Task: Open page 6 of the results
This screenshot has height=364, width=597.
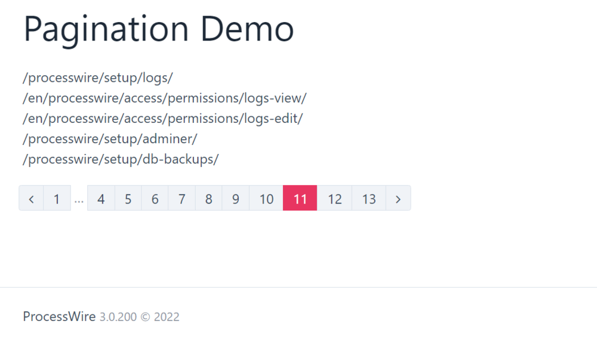Action: (155, 198)
